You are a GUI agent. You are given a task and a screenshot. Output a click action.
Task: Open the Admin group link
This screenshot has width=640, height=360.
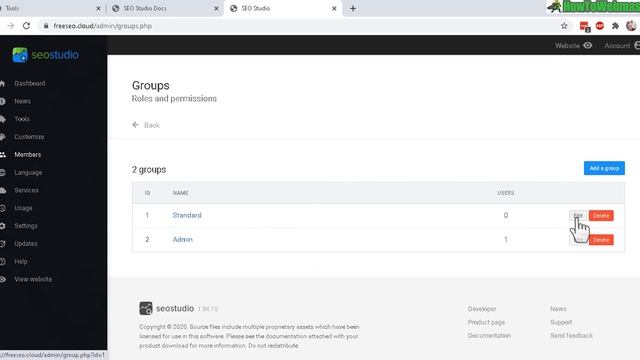click(182, 240)
